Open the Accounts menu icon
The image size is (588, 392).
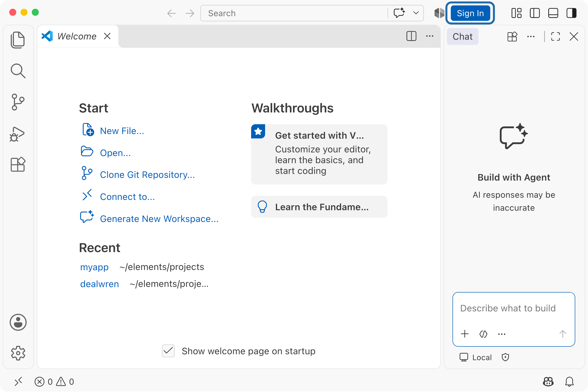[18, 322]
